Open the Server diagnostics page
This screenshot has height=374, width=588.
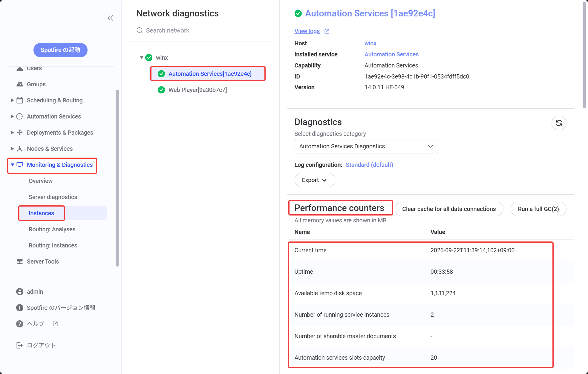click(x=53, y=197)
